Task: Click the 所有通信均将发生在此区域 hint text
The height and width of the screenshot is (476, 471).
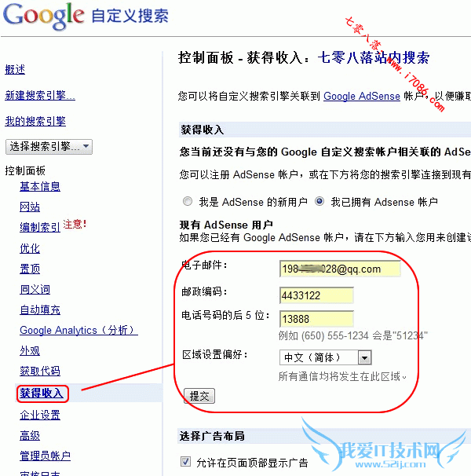Action: [342, 376]
